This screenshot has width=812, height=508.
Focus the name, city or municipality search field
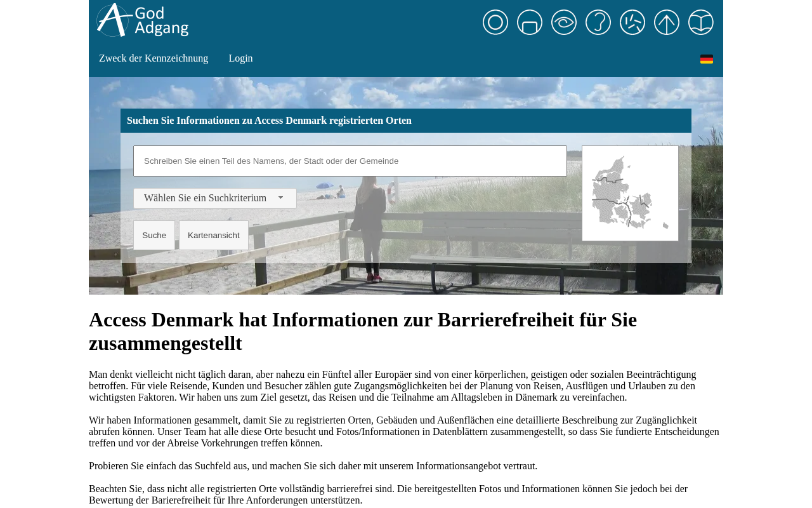[350, 161]
